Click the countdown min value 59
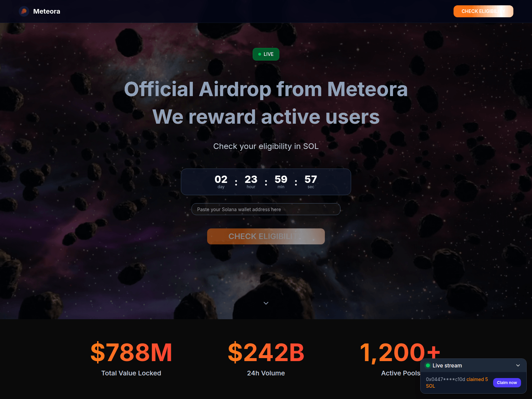This screenshot has height=399, width=532. point(281,180)
